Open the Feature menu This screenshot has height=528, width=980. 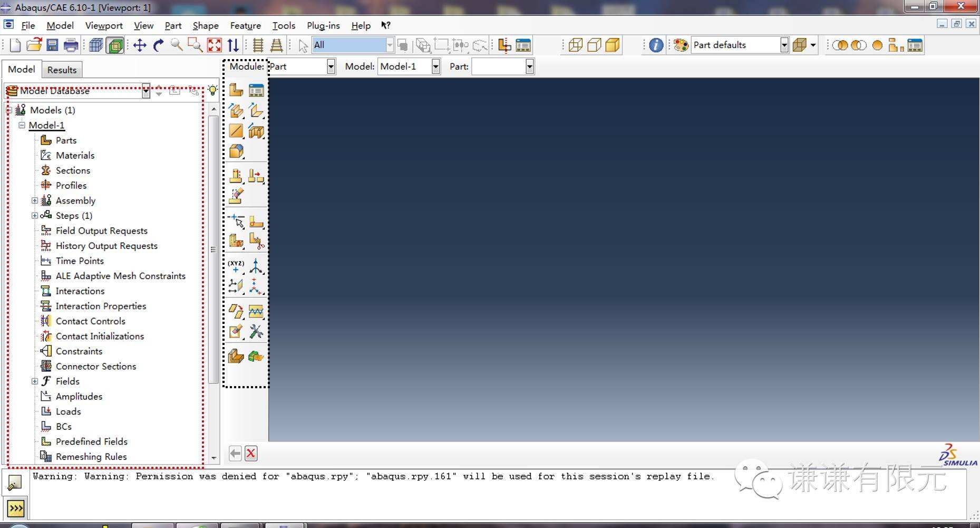(245, 25)
